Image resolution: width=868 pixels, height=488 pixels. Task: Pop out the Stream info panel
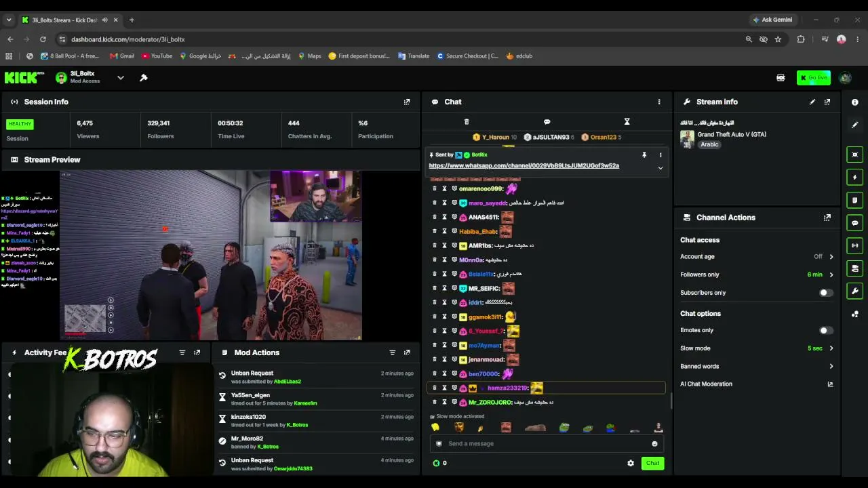[827, 102]
